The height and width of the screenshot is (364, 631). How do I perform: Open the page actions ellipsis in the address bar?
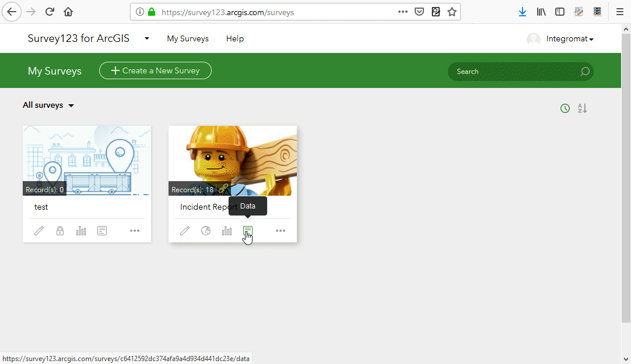403,12
